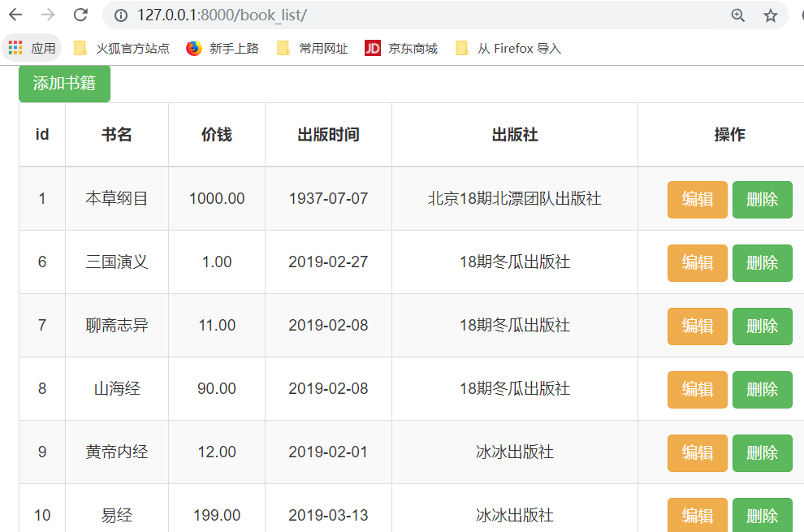Select the book name 黄帝内经
804x532 pixels.
coord(117,452)
